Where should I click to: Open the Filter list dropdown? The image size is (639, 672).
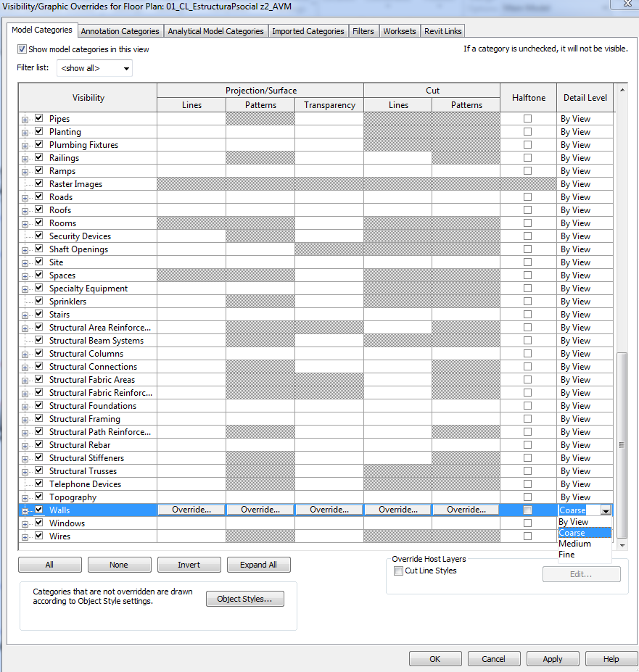click(x=94, y=68)
